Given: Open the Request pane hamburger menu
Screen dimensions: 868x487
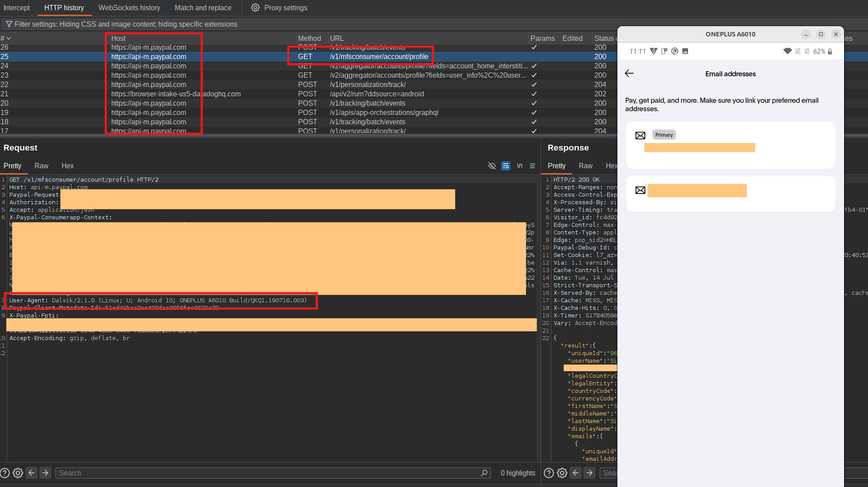Looking at the screenshot, I should click(x=532, y=166).
